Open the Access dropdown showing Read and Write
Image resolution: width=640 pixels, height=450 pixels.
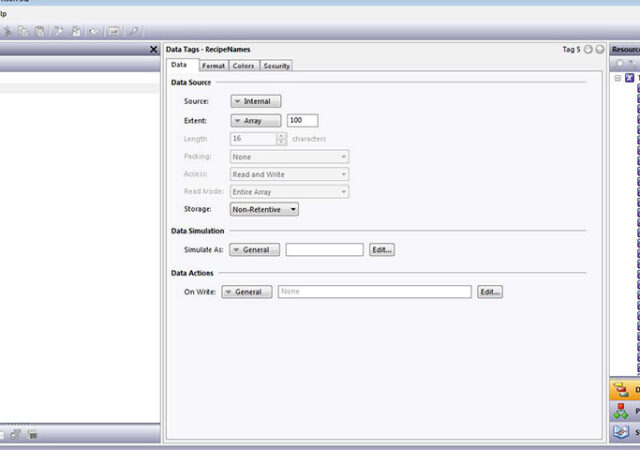tap(289, 174)
